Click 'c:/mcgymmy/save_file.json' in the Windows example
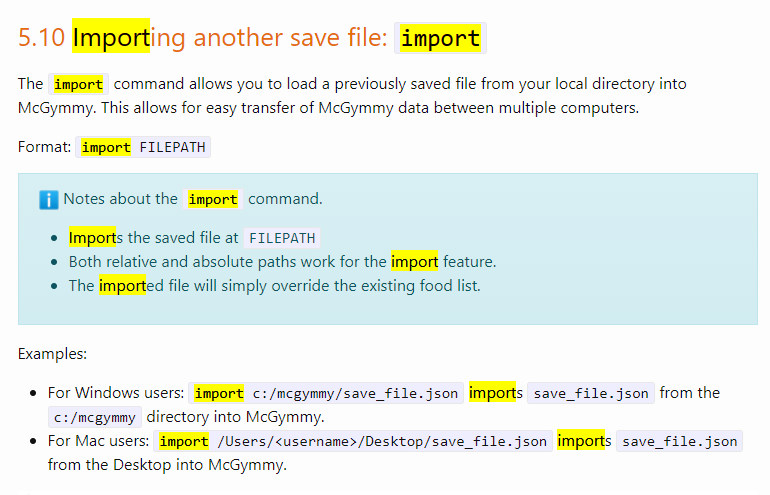 [355, 393]
